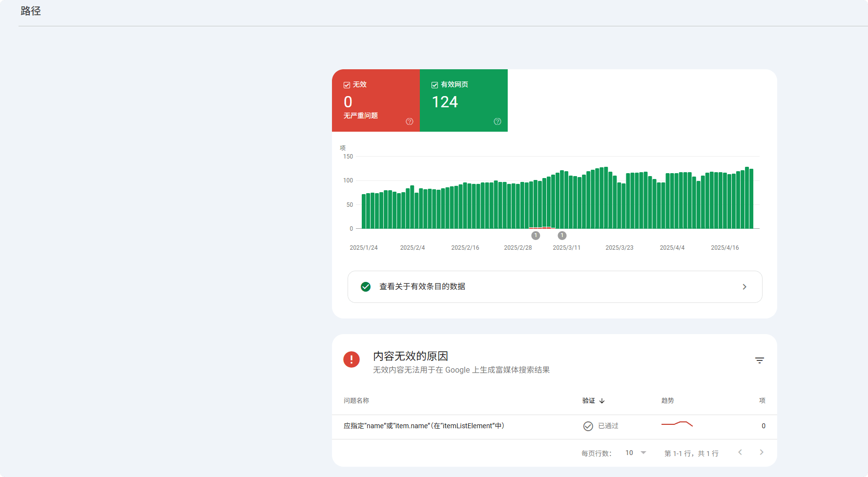Click the 已通过 validation status
This screenshot has width=868, height=477.
[x=608, y=426]
